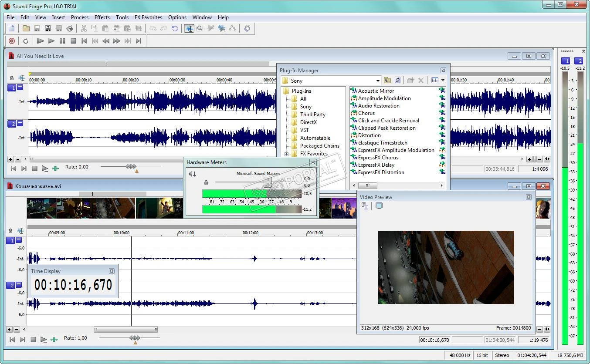Screen dimensions: 590x364
Task: Collapse channel 1 minus button in All You Need Is Love
Action: [20, 87]
